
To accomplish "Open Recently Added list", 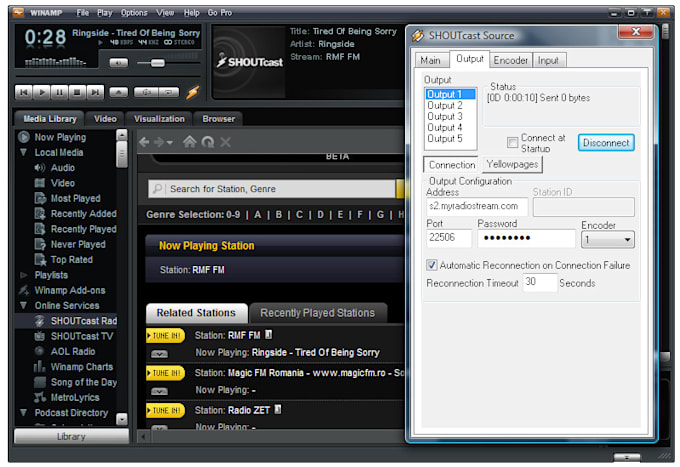I will pos(84,214).
